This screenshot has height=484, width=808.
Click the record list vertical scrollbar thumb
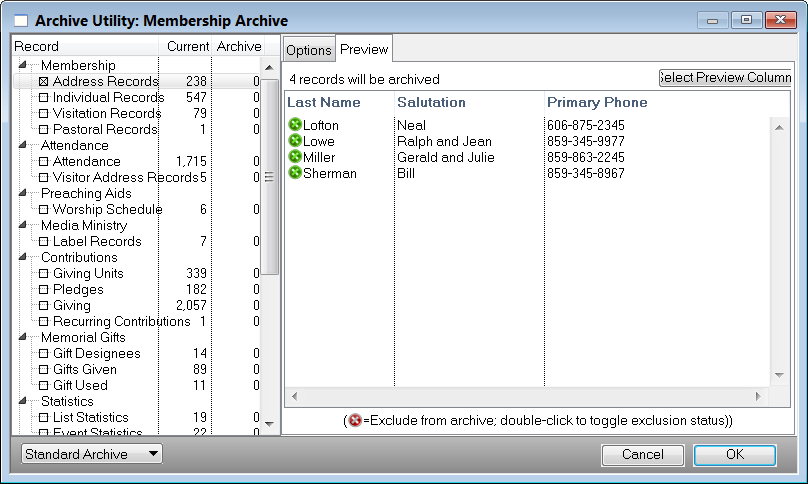coord(269,175)
